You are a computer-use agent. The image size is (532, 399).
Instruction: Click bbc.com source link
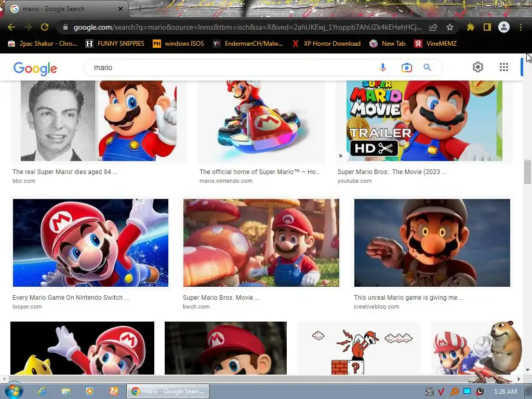(x=24, y=181)
